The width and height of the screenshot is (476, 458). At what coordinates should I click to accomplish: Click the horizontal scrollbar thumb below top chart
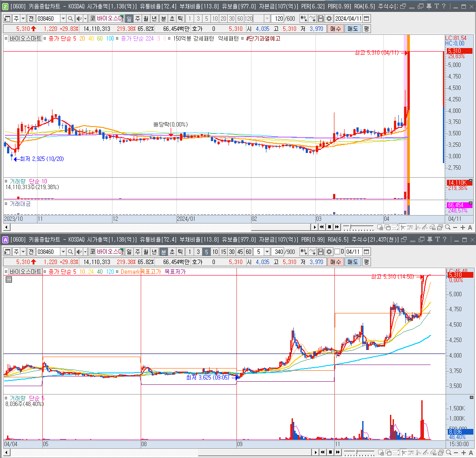pos(281,227)
